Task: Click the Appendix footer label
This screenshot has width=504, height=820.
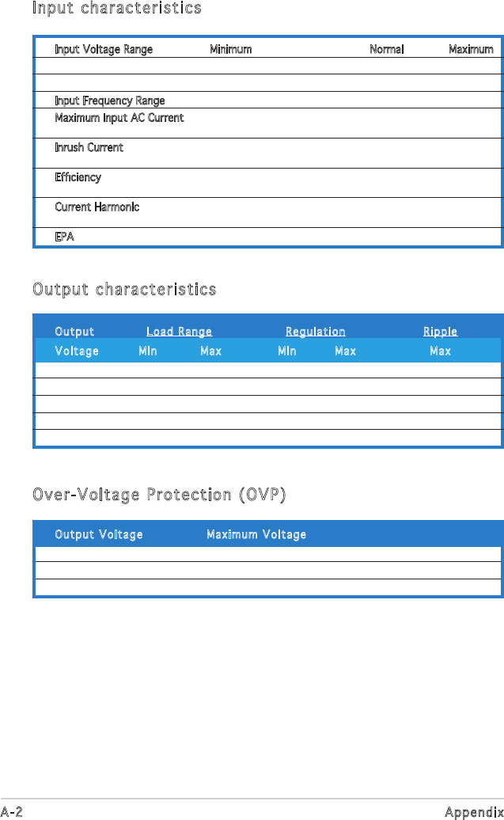Action: point(473,812)
